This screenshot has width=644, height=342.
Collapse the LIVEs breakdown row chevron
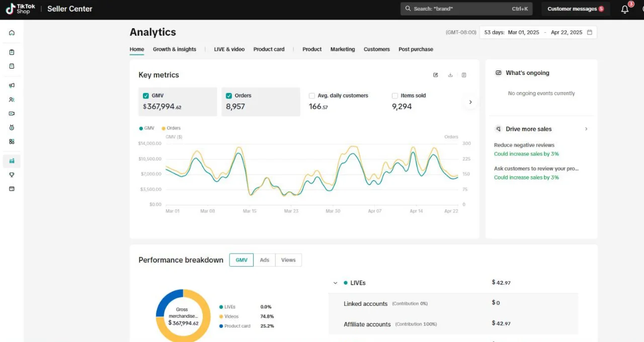(335, 283)
